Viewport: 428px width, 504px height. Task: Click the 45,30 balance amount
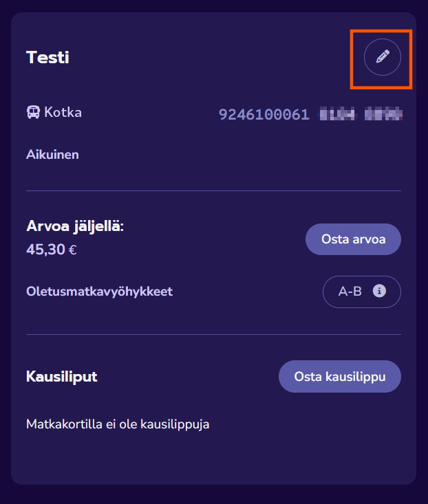[45, 249]
